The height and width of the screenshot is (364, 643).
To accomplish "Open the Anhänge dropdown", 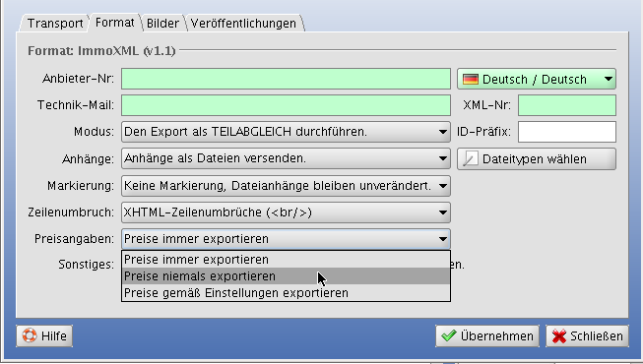I will 286,158.
